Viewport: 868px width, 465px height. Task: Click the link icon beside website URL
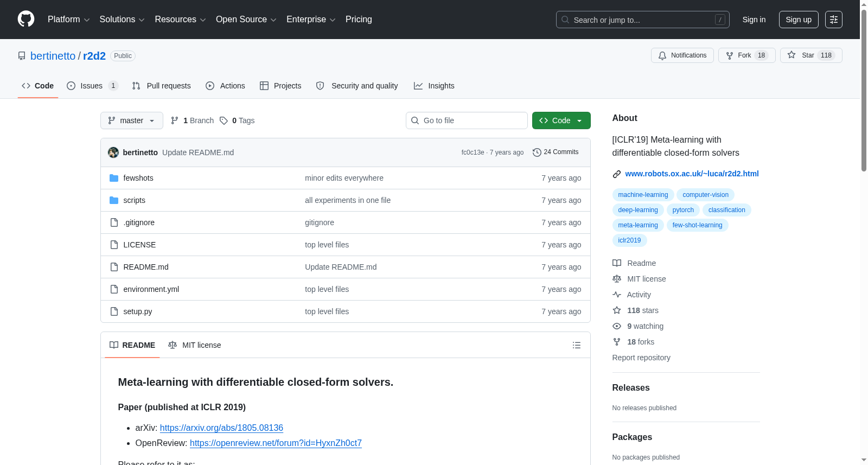[617, 174]
